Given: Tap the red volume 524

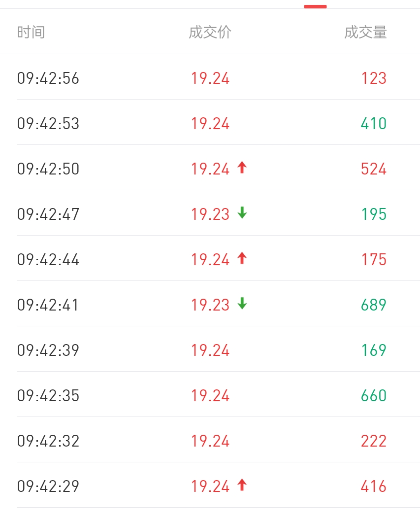Looking at the screenshot, I should tap(374, 169).
